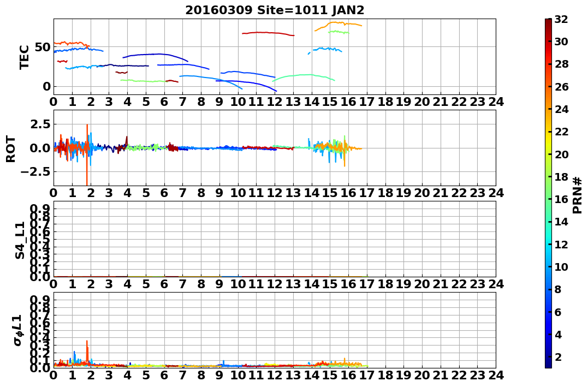Viewport: 588px width, 387px height.
Task: Click the 50 tick on the TEC y-axis
Action: (x=44, y=47)
